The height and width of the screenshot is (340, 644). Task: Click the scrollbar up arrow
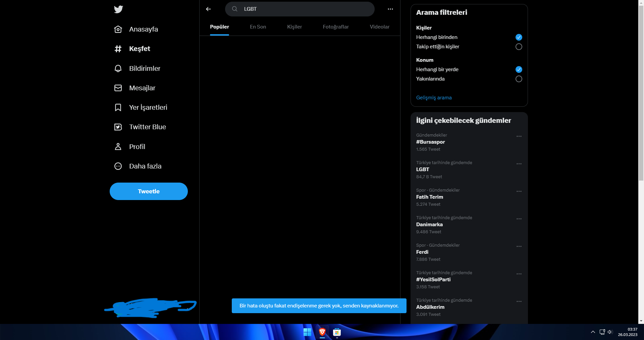(x=641, y=2)
